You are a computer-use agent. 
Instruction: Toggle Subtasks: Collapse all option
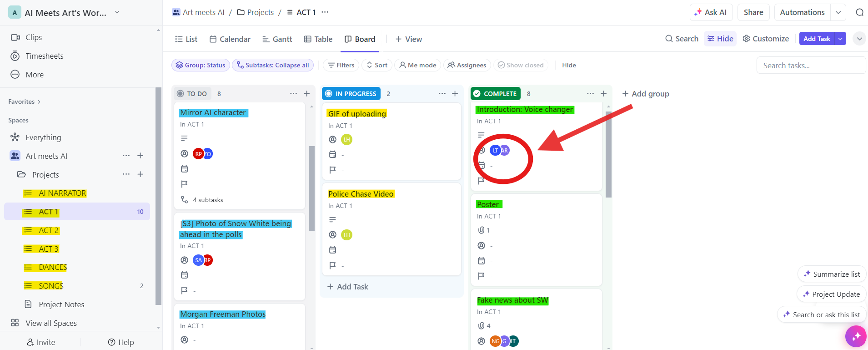273,65
